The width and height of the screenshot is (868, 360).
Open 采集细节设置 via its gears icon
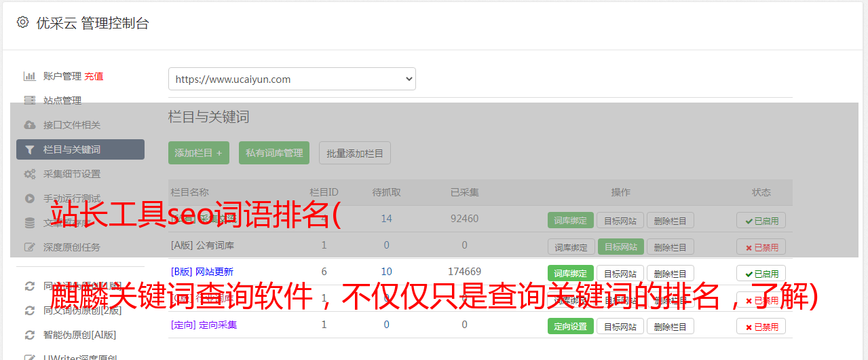coord(30,174)
